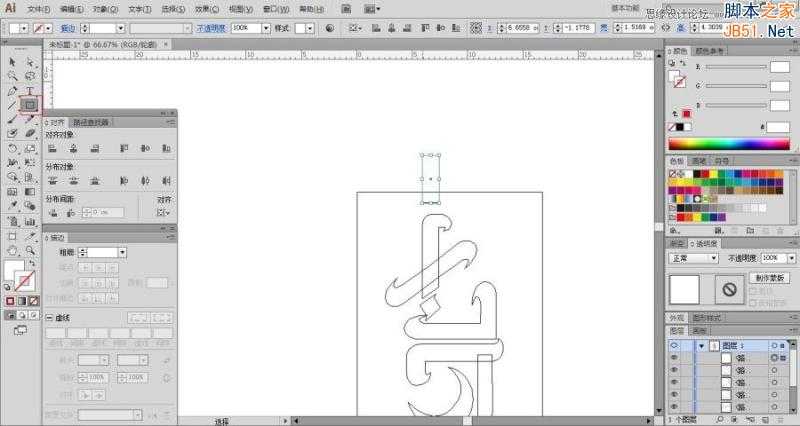800x426 pixels.
Task: Open 窗口(W) menu
Action: coord(276,9)
